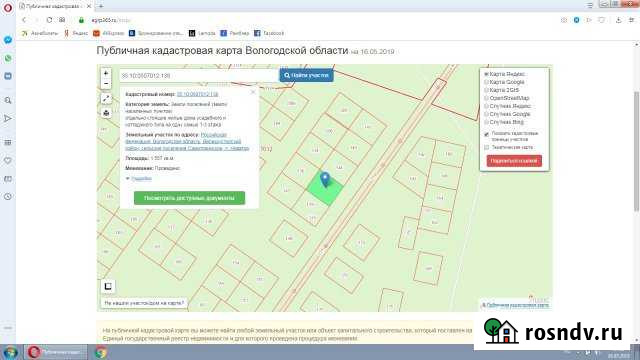The width and height of the screenshot is (640, 360).
Task: Select OpenStreetMap radio option
Action: pos(486,98)
